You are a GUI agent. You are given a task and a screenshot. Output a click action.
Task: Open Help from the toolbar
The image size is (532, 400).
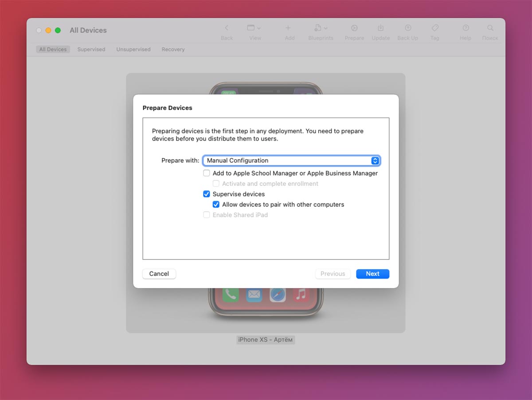[x=465, y=28]
